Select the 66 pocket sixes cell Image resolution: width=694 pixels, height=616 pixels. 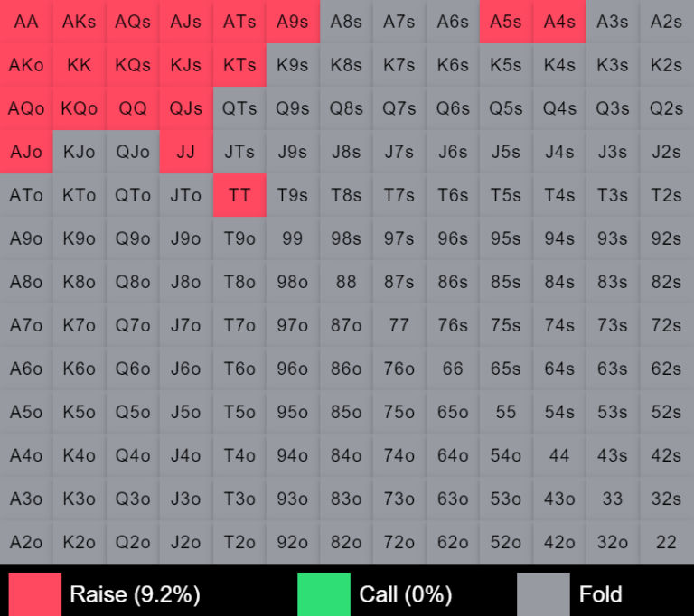(453, 369)
